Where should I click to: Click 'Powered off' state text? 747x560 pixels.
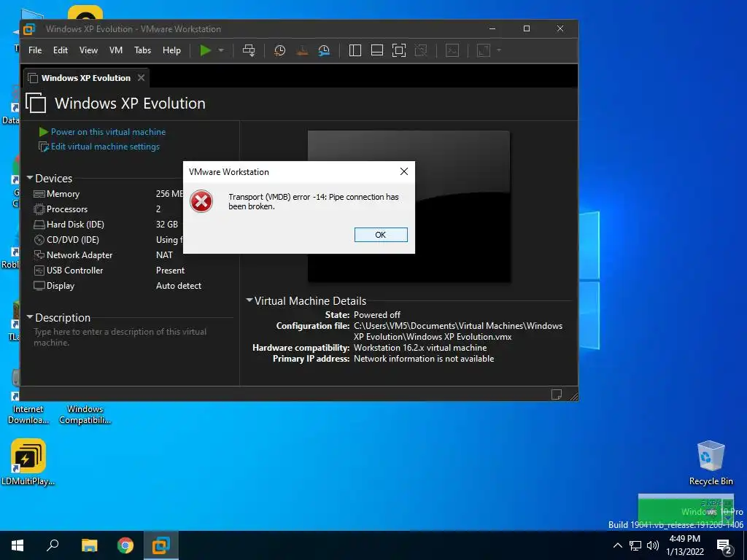click(x=377, y=315)
